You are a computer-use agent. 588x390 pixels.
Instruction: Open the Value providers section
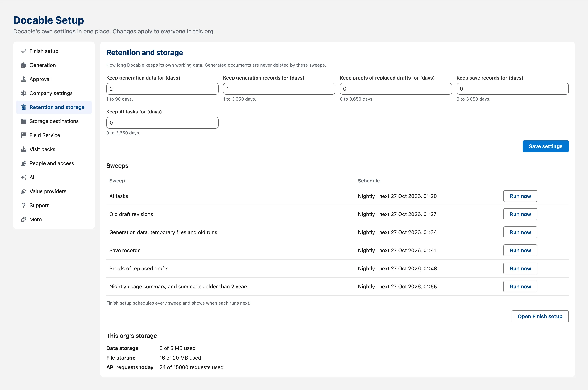pyautogui.click(x=54, y=191)
